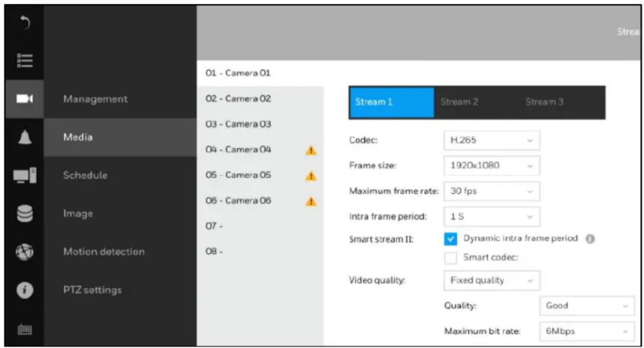Open the Quality Good dropdown
Screen dimensions: 644x348
coord(587,306)
